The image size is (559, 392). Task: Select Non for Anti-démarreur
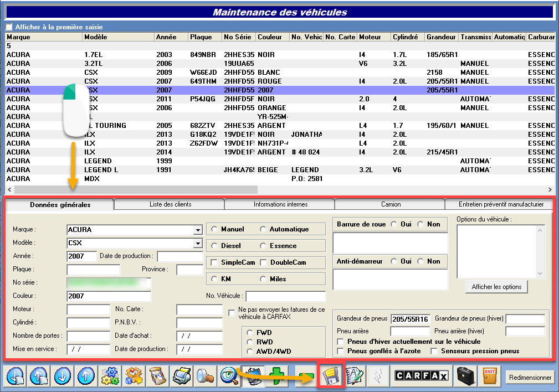point(420,261)
